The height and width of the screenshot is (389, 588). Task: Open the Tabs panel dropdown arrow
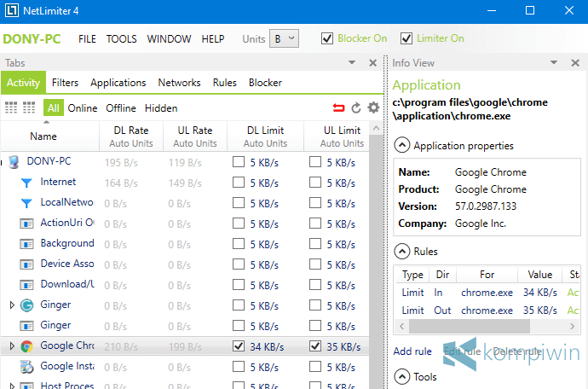[352, 62]
